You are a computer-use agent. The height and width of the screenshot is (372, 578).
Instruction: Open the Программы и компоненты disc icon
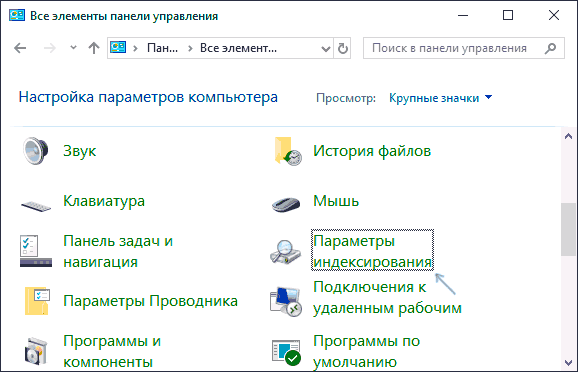pyautogui.click(x=36, y=351)
